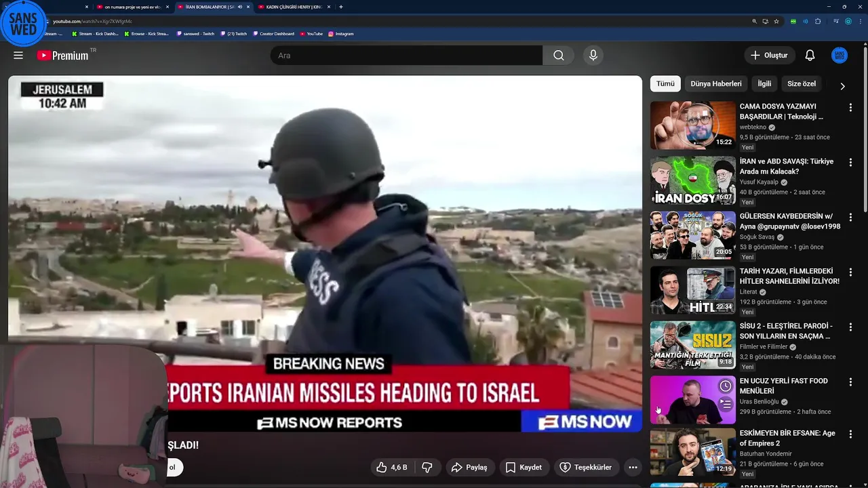Select the Dünya Haberleri filter chip
Image resolution: width=868 pixels, height=488 pixels.
pyautogui.click(x=716, y=84)
